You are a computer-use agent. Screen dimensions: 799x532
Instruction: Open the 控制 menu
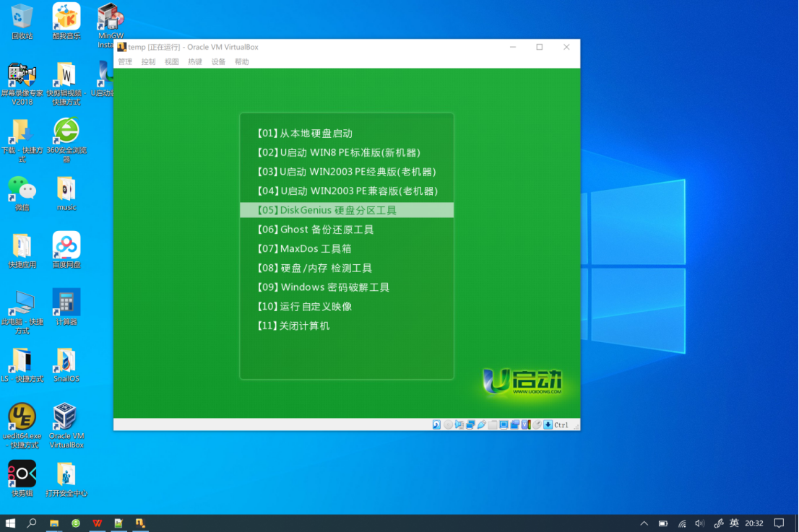click(x=148, y=61)
